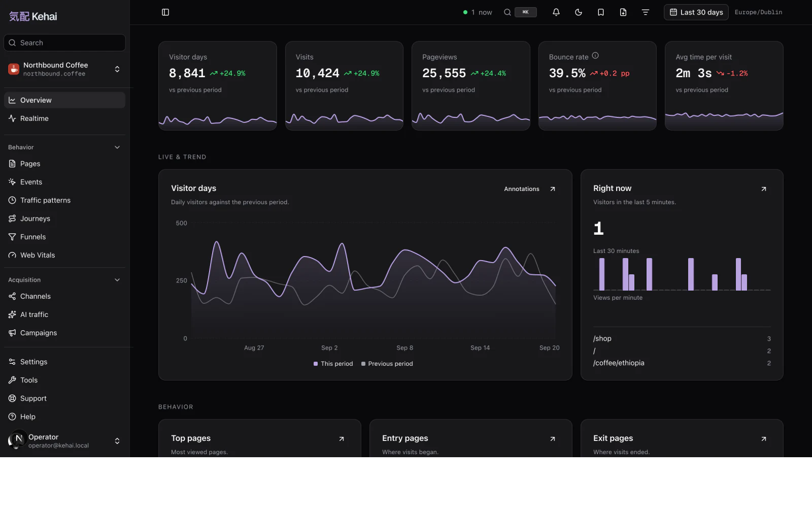This screenshot has width=812, height=508.
Task: Click the Sep 8 axis label
Action: [x=404, y=348]
